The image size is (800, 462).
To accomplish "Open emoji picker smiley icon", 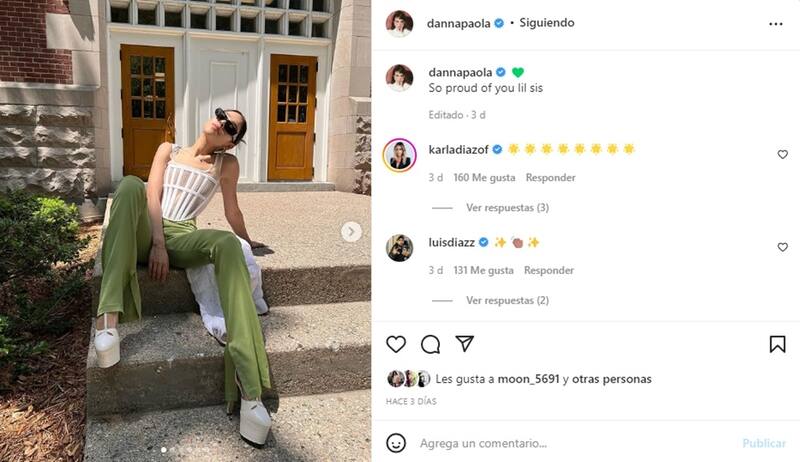I will point(396,443).
